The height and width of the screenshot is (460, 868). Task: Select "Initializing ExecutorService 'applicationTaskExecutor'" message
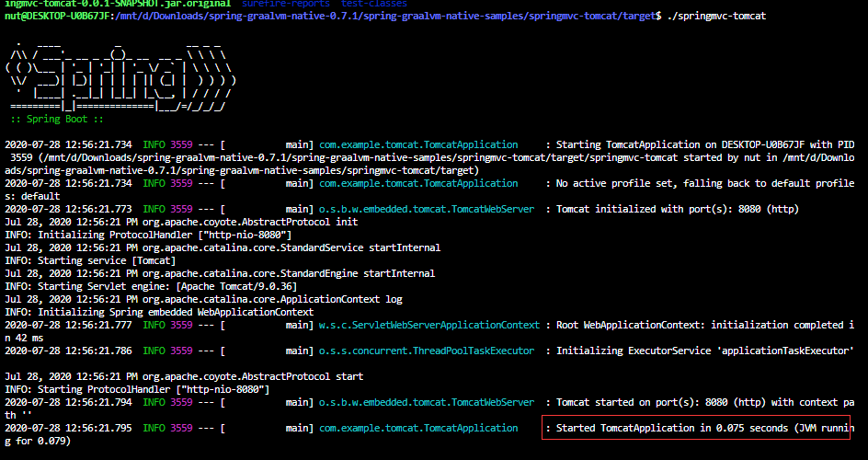point(705,351)
